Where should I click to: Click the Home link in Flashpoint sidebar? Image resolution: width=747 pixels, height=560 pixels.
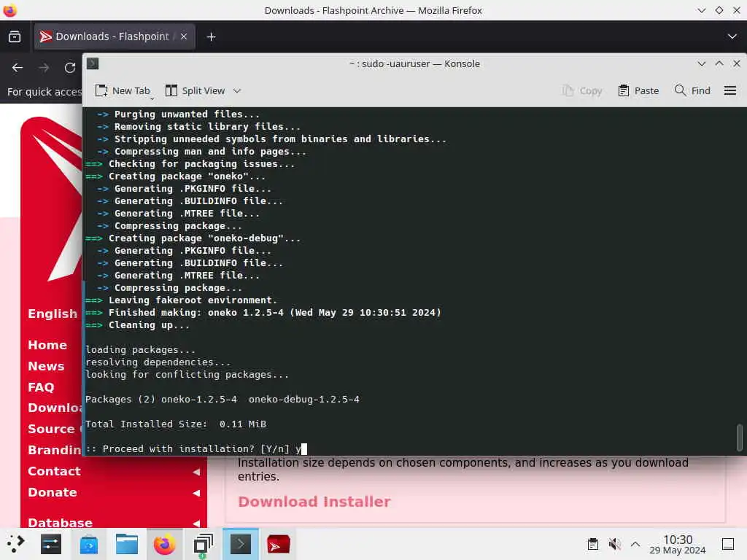(47, 345)
